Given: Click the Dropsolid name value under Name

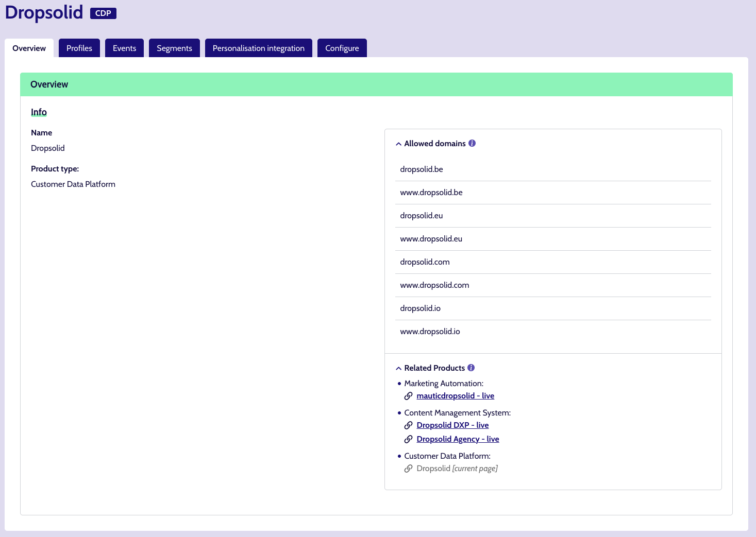Looking at the screenshot, I should click(x=48, y=148).
